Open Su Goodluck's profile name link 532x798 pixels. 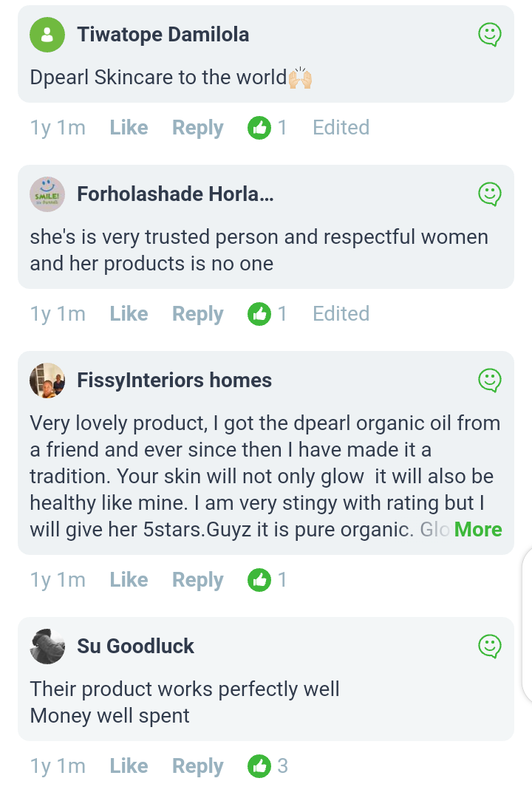click(x=135, y=646)
